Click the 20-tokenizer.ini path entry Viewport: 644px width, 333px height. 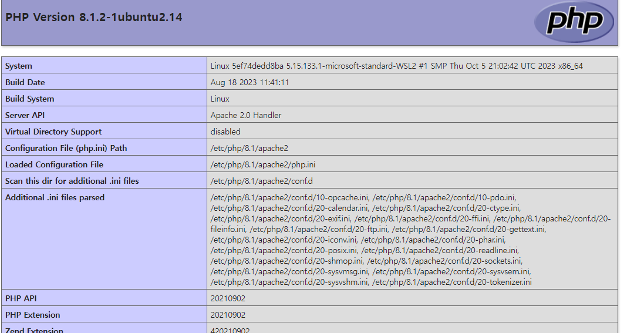(452, 282)
